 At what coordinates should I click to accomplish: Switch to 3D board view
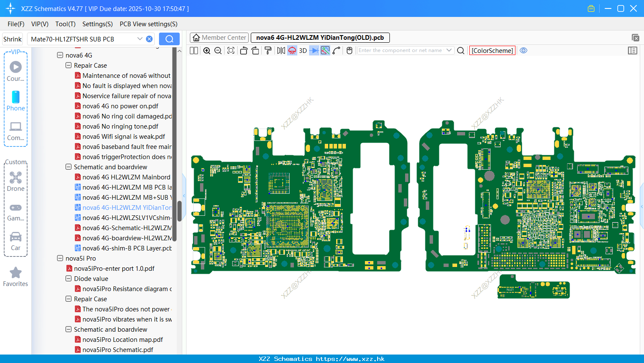click(303, 50)
